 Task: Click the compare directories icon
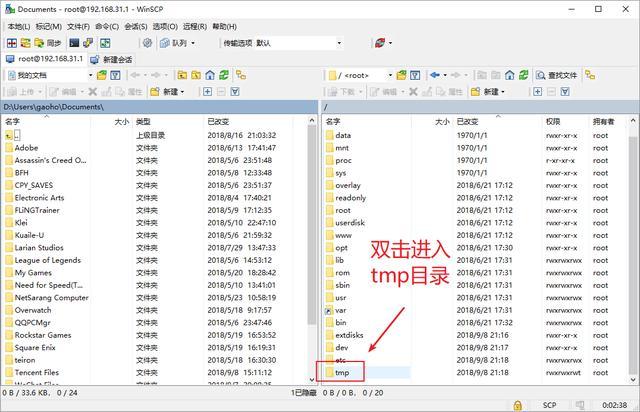[x=12, y=43]
